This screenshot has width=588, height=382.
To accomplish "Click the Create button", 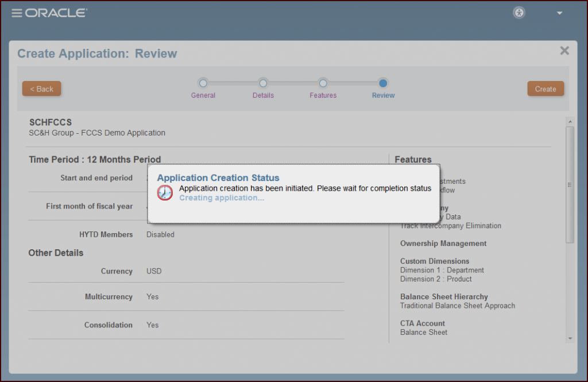I will tap(546, 89).
